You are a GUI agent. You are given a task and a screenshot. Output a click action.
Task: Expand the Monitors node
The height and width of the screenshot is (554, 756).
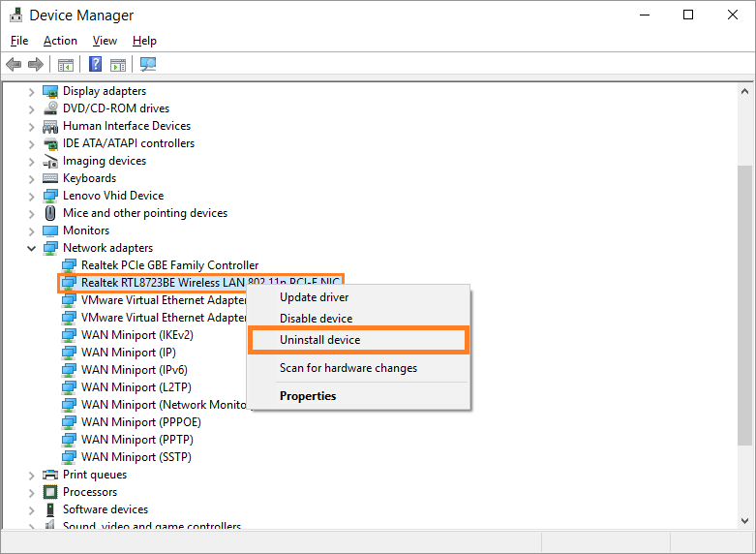click(31, 231)
